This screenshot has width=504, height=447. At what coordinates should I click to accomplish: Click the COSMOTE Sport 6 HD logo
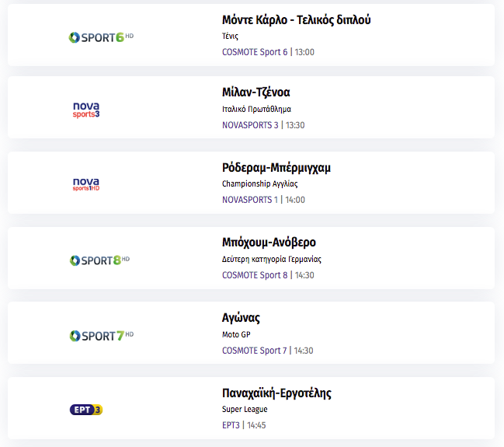point(101,37)
